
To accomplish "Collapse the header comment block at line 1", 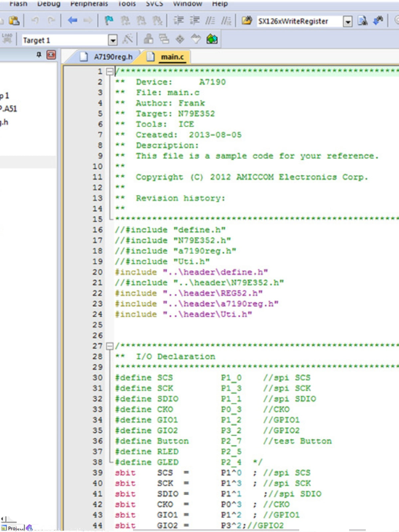I will click(109, 71).
